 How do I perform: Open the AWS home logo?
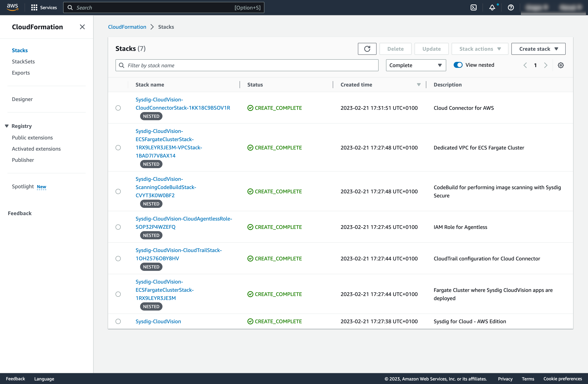tap(12, 7)
